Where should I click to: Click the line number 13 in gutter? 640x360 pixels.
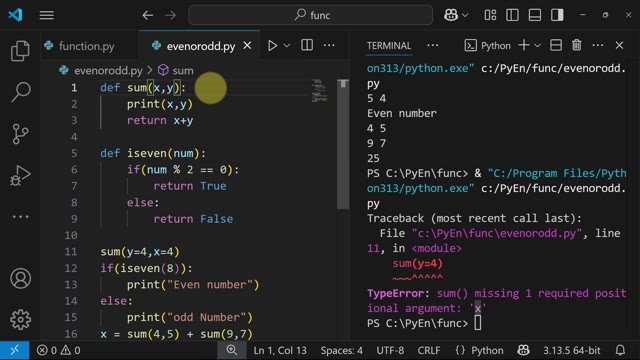click(71, 284)
